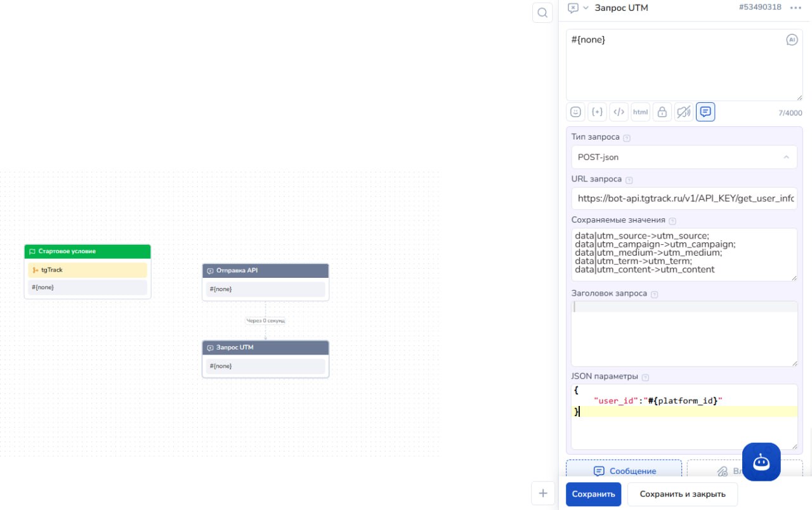Click Сохранить и закрыть button
This screenshot has width=812, height=510.
[682, 494]
